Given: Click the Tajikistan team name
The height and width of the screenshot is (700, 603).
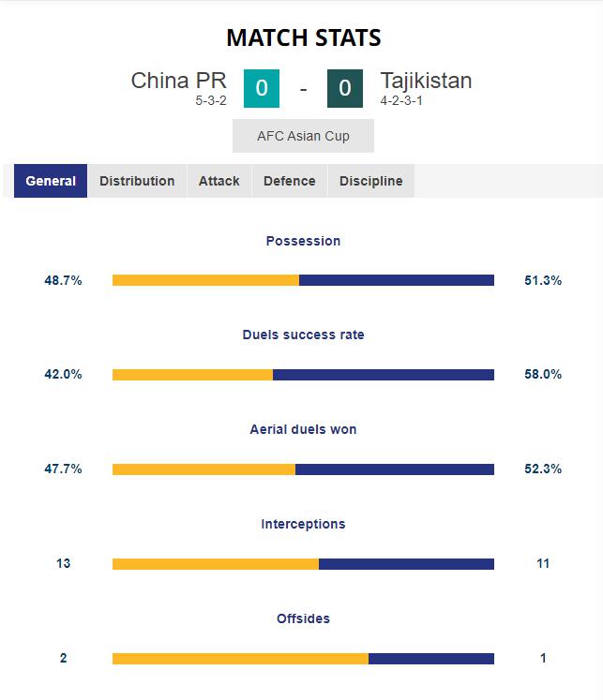Looking at the screenshot, I should [x=426, y=81].
